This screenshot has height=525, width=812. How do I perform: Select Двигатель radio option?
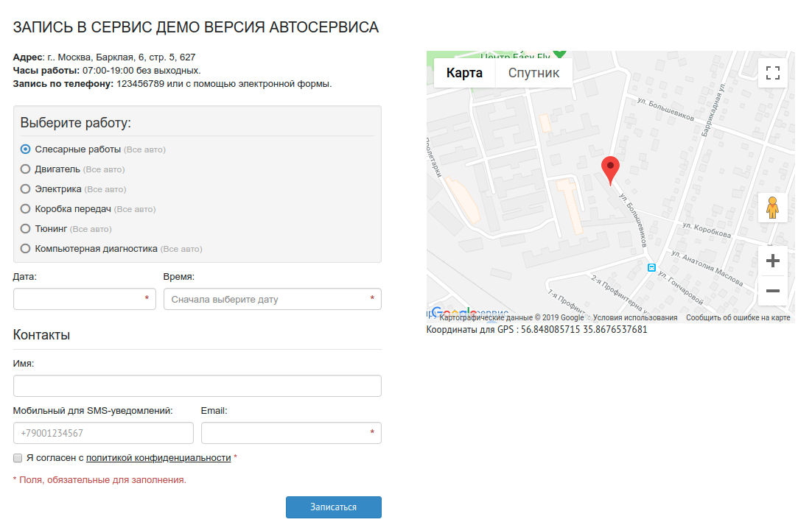pyautogui.click(x=26, y=169)
